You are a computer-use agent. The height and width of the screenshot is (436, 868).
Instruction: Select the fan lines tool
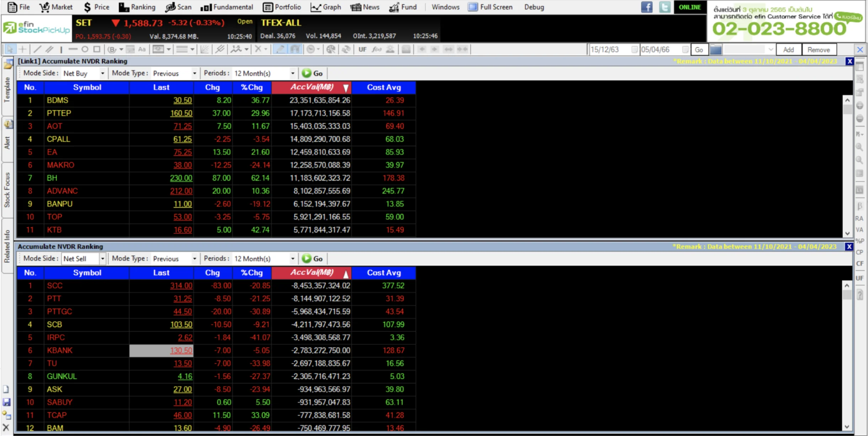(204, 49)
